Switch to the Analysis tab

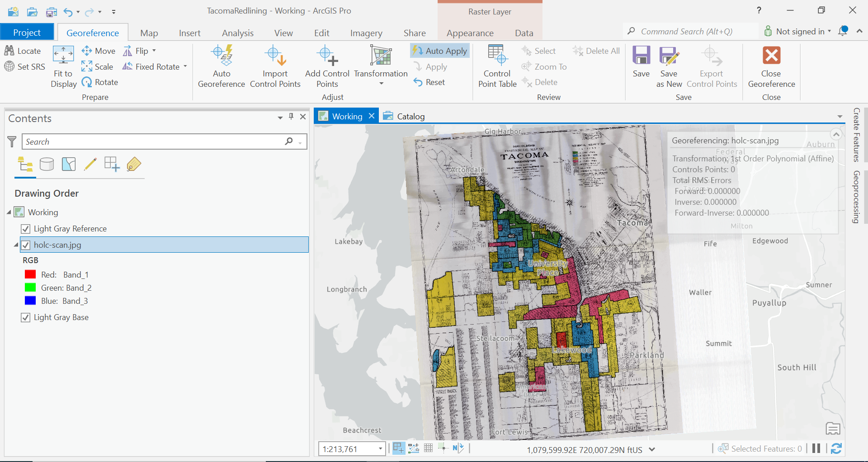point(238,33)
